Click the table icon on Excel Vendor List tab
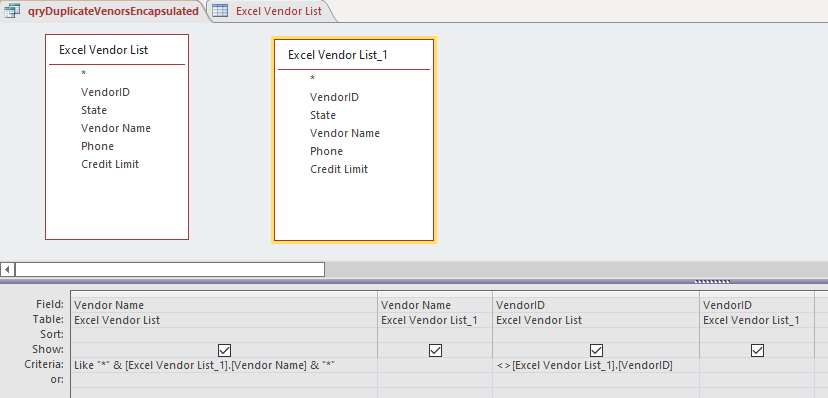 220,11
